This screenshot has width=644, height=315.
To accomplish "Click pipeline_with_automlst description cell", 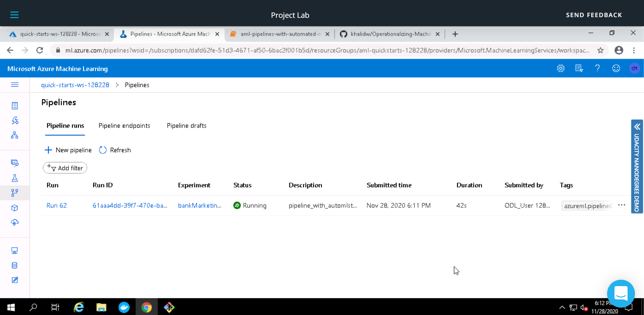I will pos(323,206).
